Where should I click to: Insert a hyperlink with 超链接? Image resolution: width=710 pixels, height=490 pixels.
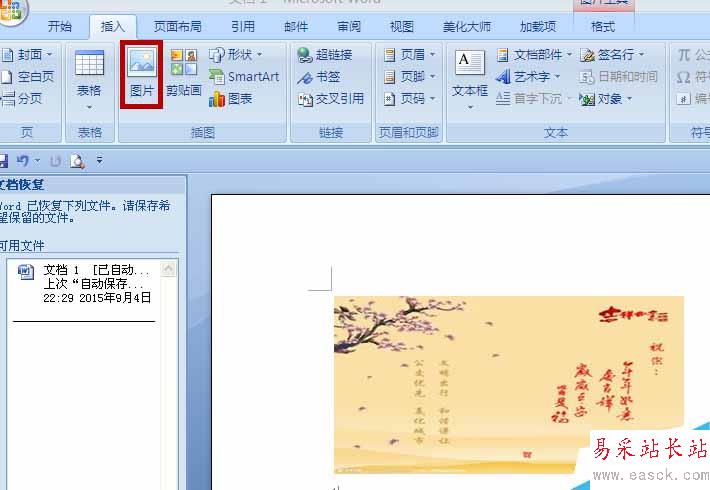click(325, 55)
